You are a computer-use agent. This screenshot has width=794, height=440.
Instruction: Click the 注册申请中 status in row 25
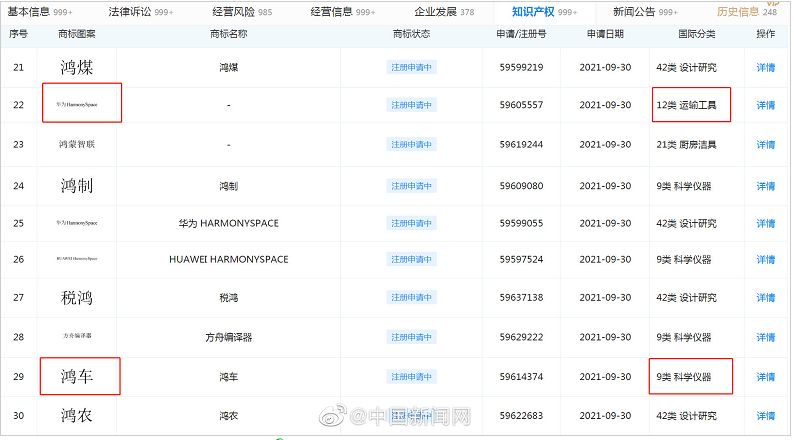click(411, 223)
